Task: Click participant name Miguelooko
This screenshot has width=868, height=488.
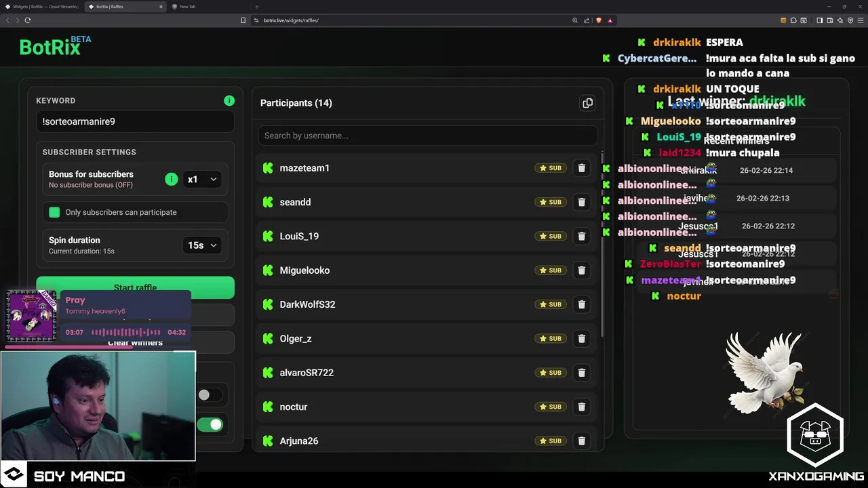Action: [304, 270]
